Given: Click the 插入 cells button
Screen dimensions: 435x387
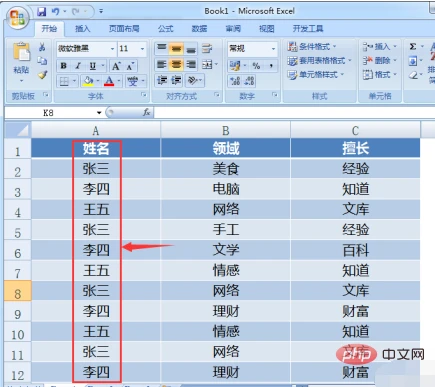Looking at the screenshot, I should point(380,46).
